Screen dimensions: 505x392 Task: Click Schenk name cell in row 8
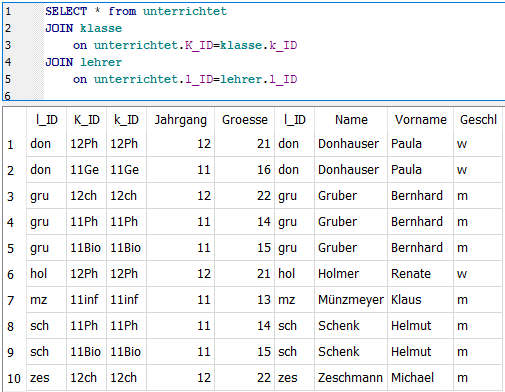(x=351, y=326)
